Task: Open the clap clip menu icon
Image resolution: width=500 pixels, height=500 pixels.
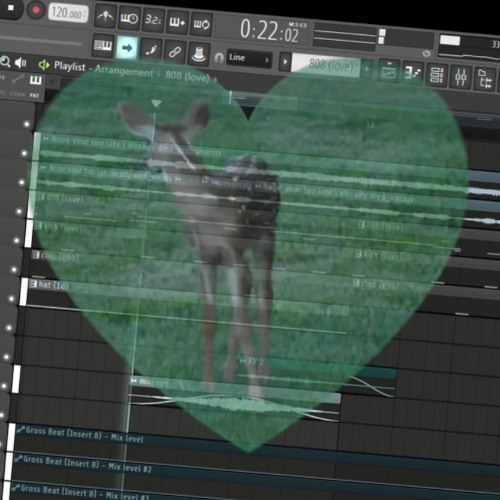Action: (36, 255)
